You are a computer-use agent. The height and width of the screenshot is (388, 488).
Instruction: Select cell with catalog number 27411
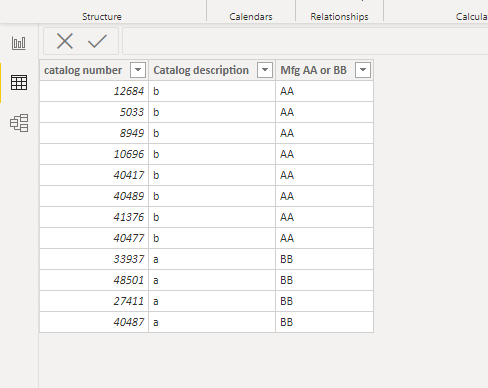(x=94, y=301)
